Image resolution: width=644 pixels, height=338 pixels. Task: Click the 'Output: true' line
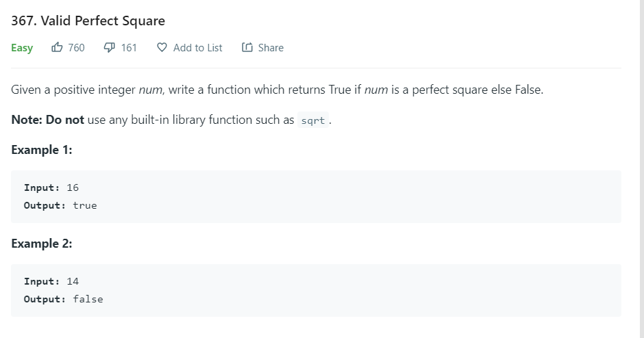[60, 205]
